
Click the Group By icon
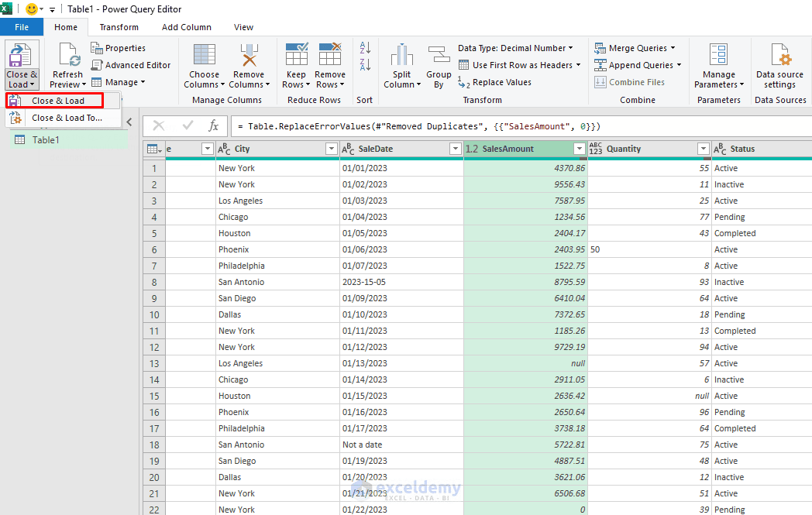pyautogui.click(x=439, y=55)
